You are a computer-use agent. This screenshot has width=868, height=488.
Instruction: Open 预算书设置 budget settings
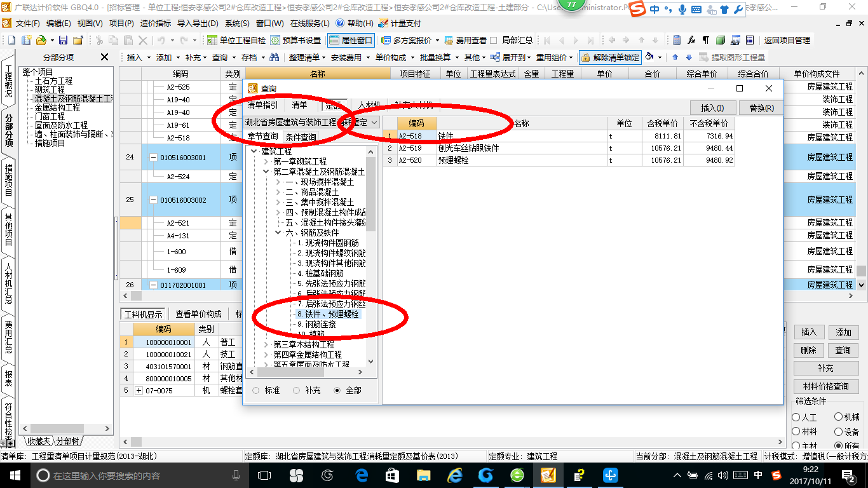(295, 40)
